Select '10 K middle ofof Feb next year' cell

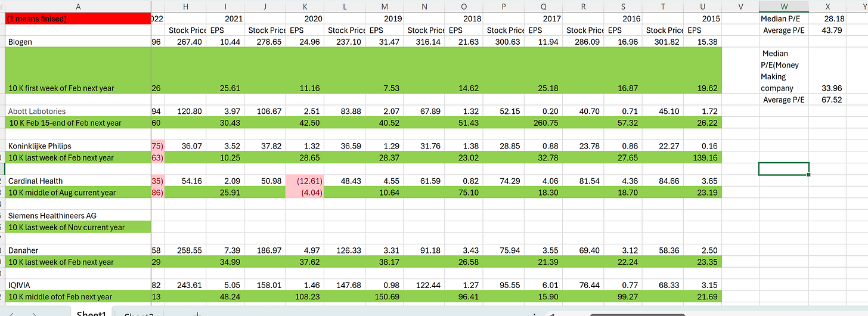pyautogui.click(x=79, y=297)
